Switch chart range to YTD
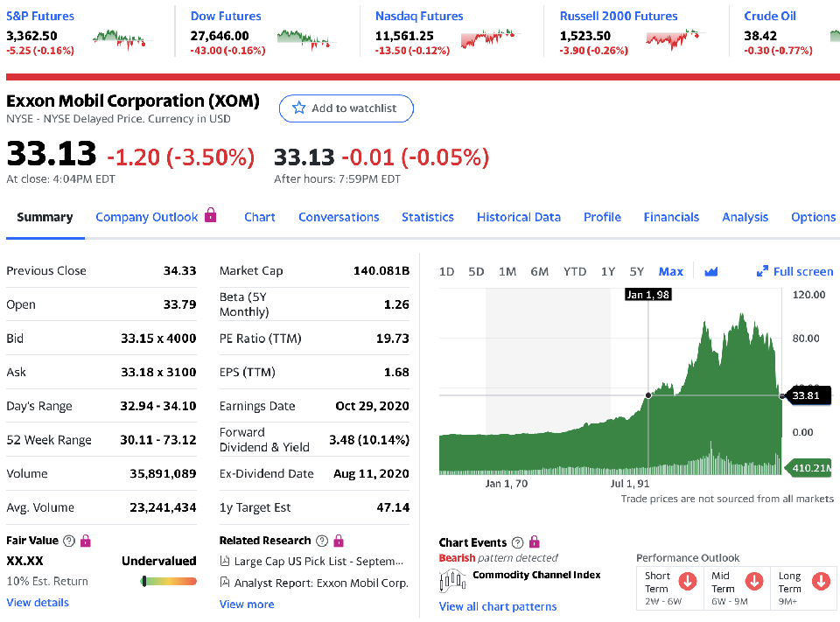This screenshot has width=840, height=622. point(574,271)
